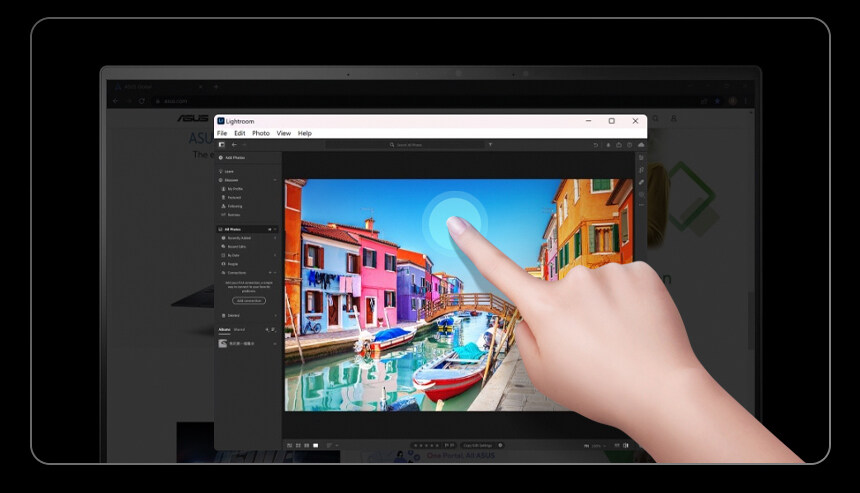The image size is (860, 493).
Task: Select the Healing Brush tool icon
Action: [x=641, y=182]
